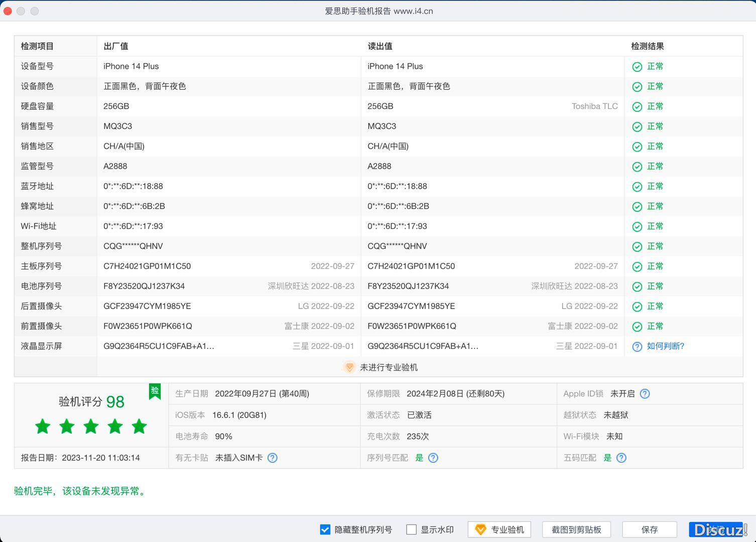
Task: Click 保修期限 value 2024年2月08日
Action: click(455, 394)
